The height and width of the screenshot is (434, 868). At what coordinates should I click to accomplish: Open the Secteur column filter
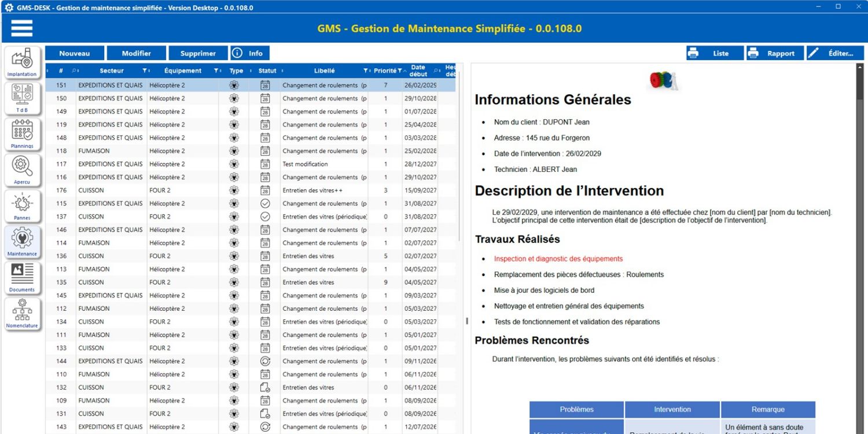(x=144, y=71)
